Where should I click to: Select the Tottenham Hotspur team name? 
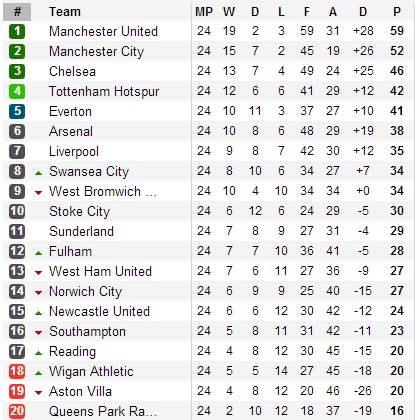click(104, 92)
